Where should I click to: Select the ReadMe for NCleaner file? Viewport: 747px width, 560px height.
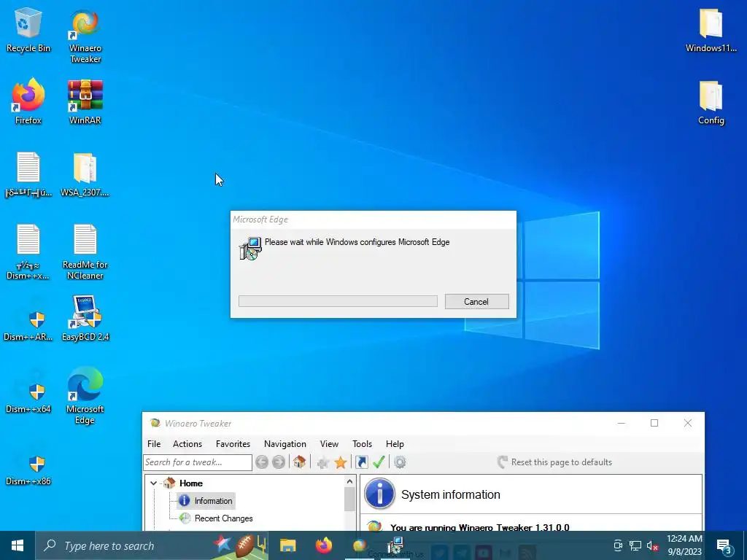tap(85, 252)
